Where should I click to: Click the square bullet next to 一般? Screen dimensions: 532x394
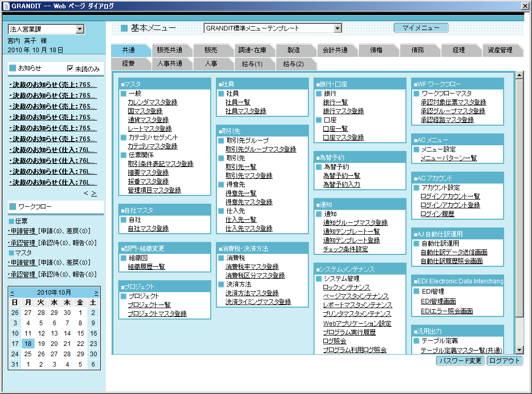click(x=123, y=94)
